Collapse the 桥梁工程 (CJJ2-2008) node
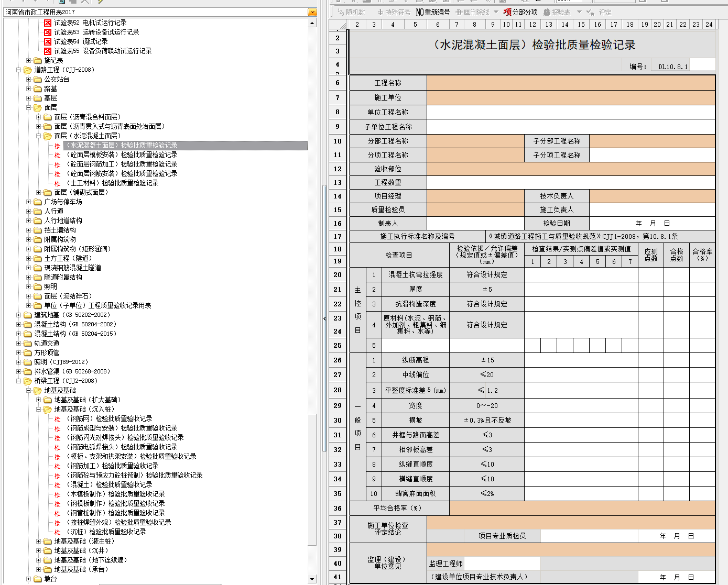This screenshot has height=585, width=728. coord(19,381)
